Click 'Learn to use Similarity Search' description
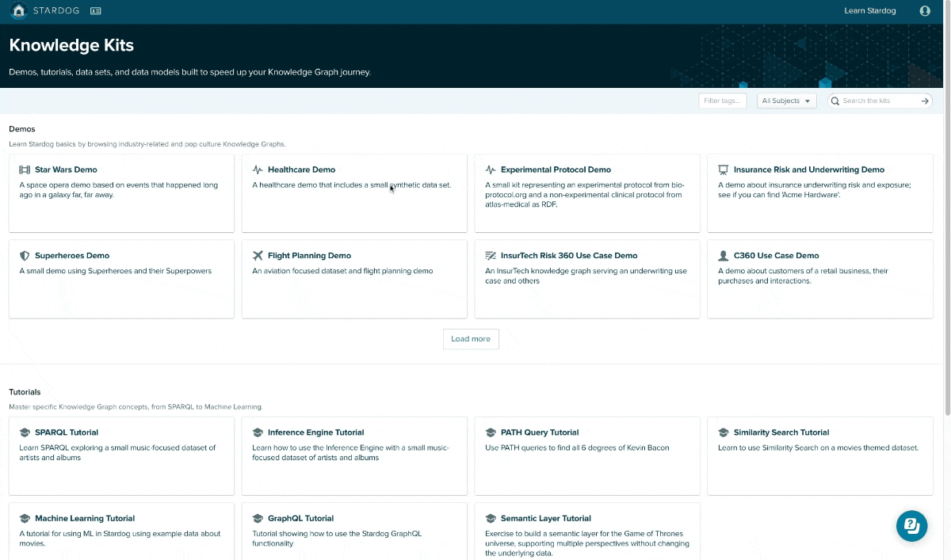This screenshot has height=560, width=951. coord(818,448)
